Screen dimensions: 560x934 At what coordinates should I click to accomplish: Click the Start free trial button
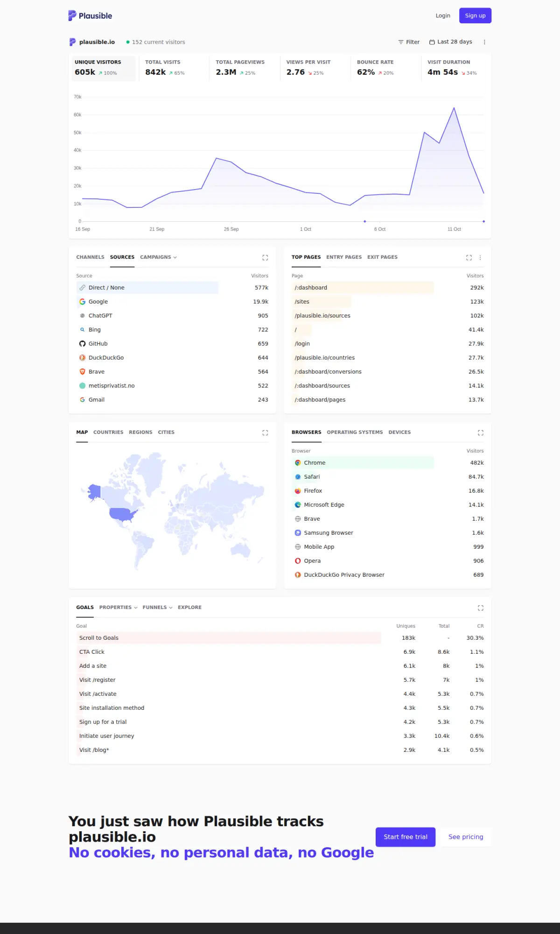(x=406, y=837)
